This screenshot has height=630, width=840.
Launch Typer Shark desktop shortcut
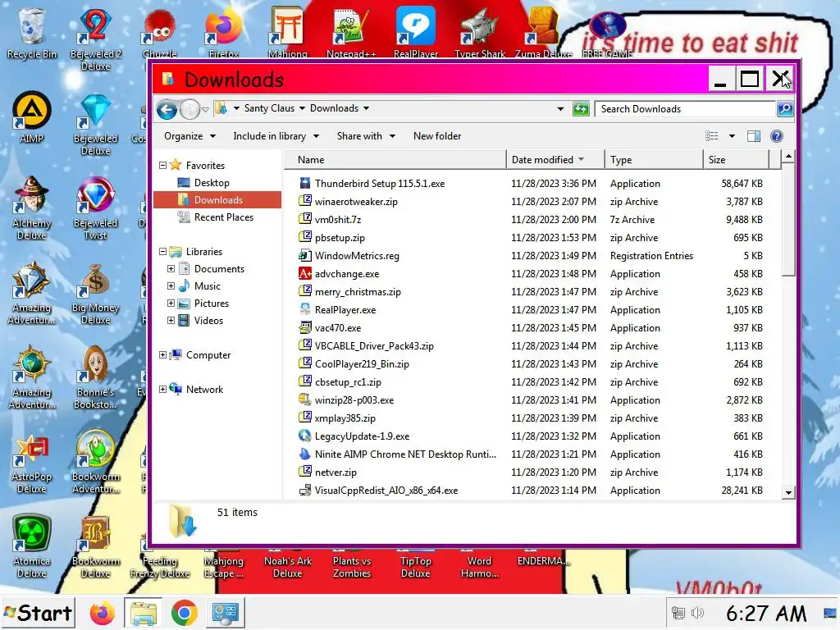point(479,32)
